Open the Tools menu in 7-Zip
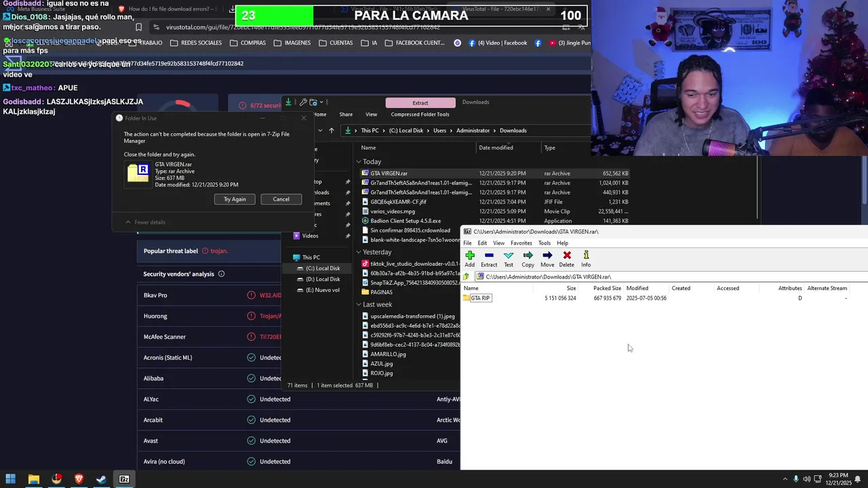This screenshot has width=868, height=488. tap(545, 243)
